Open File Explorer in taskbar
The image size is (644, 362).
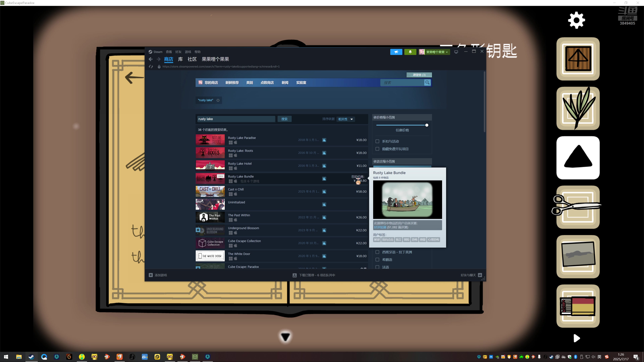click(x=19, y=357)
